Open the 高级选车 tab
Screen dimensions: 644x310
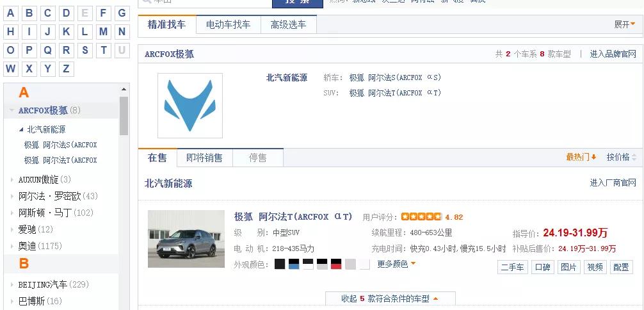(289, 25)
